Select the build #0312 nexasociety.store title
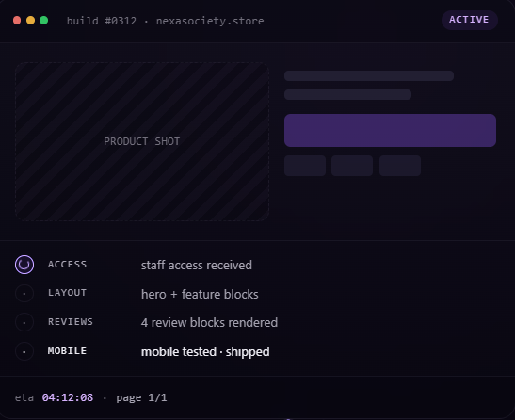This screenshot has height=420, width=515. point(165,21)
